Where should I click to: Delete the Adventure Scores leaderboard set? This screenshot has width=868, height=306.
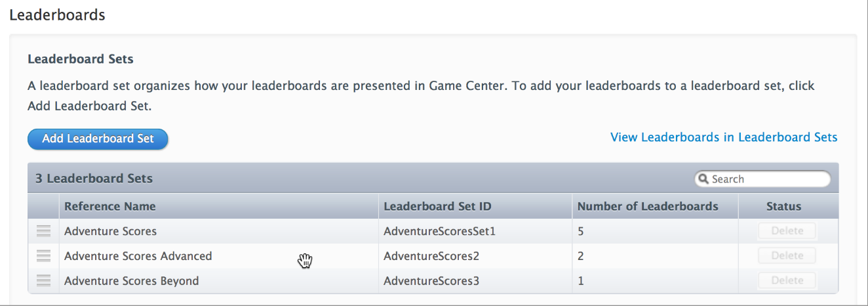click(x=787, y=231)
